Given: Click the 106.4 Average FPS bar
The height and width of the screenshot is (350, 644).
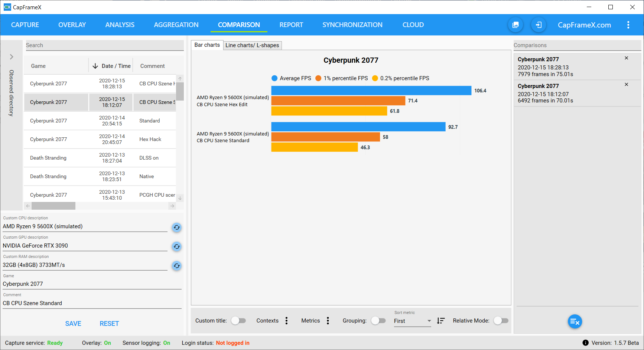Looking at the screenshot, I should tap(371, 91).
